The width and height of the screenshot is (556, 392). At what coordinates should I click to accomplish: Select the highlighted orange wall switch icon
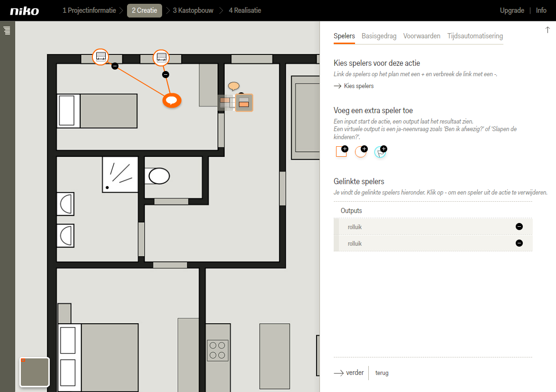pos(244,103)
